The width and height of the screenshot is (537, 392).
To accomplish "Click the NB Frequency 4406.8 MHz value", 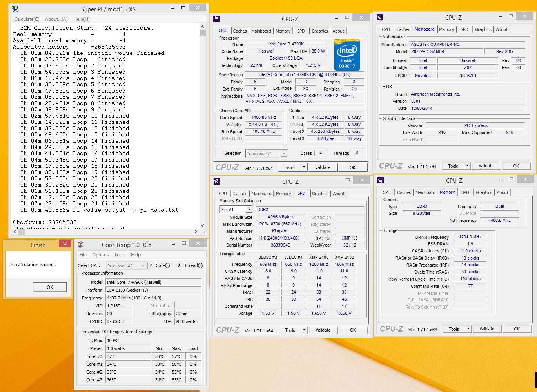I will pyautogui.click(x=499, y=220).
